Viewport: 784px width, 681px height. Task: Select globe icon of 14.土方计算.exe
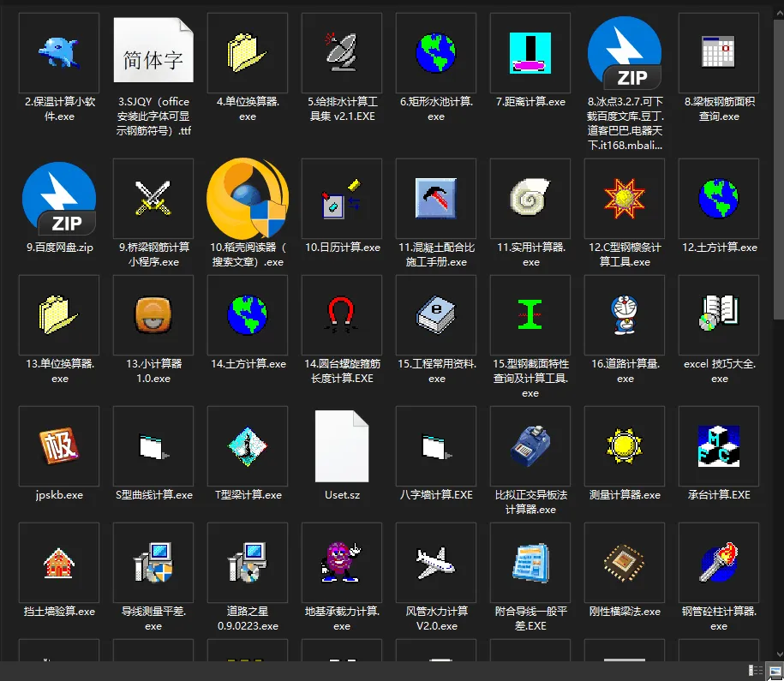(247, 314)
